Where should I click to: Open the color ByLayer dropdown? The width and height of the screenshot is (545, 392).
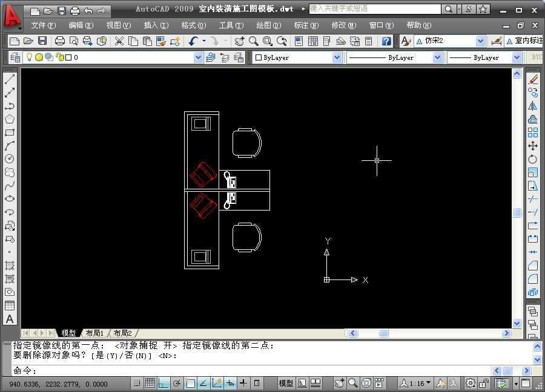coord(337,57)
